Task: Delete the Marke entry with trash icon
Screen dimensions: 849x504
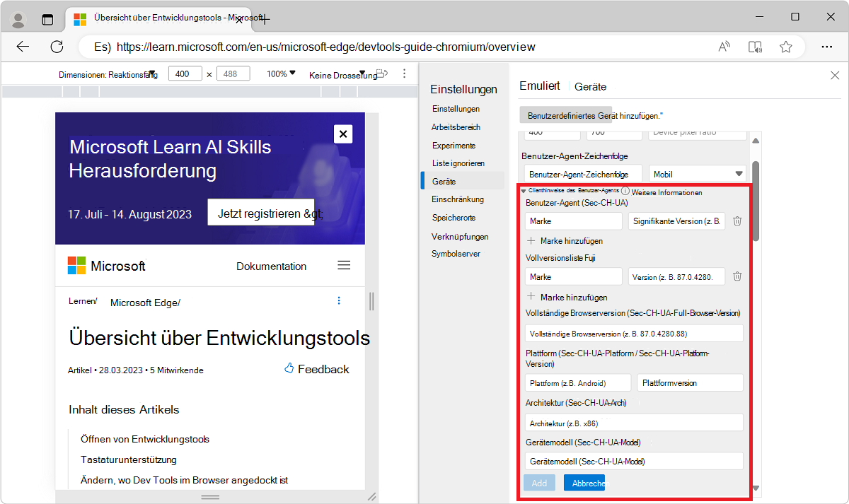Action: (737, 220)
